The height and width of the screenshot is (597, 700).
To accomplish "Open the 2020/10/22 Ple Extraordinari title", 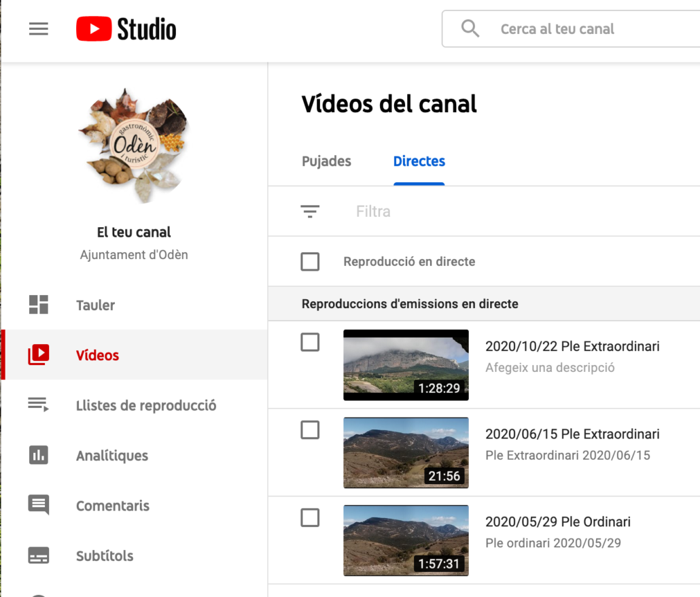I will (572, 346).
